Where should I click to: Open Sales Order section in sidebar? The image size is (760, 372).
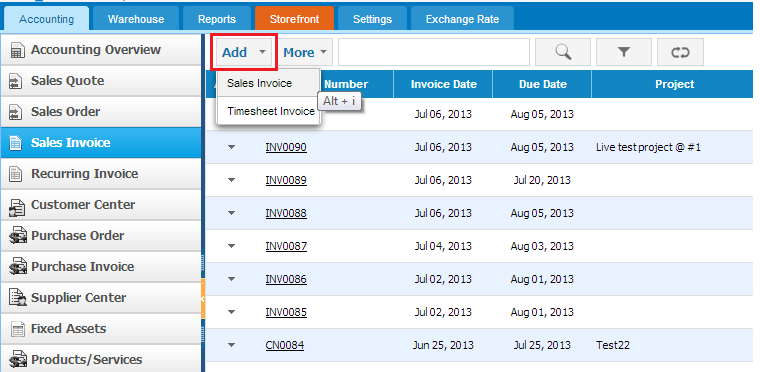(x=101, y=112)
